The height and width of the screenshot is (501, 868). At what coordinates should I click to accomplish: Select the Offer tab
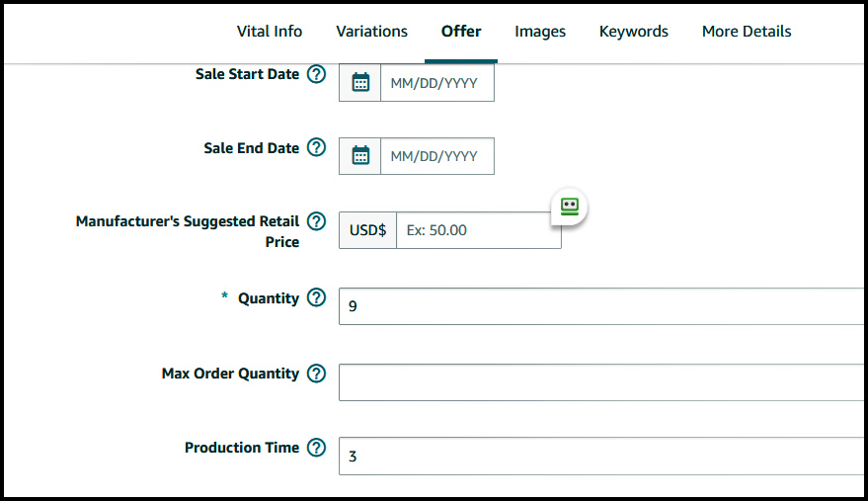coord(461,32)
